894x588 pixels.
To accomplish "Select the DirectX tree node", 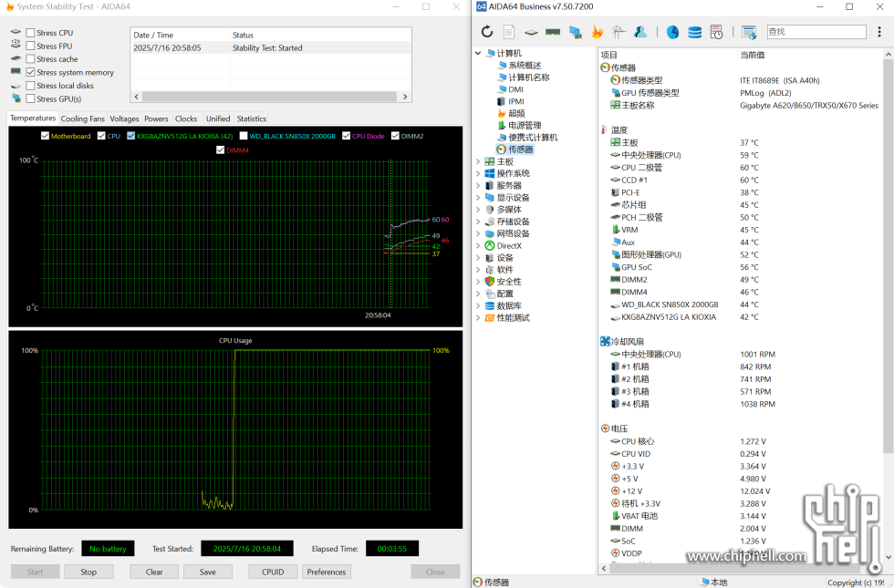I will (x=509, y=245).
